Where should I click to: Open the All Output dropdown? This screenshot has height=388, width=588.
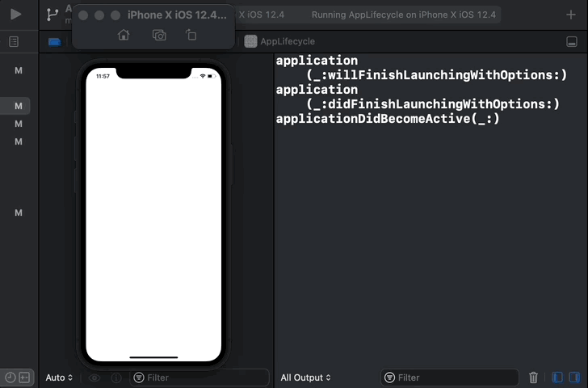pyautogui.click(x=305, y=377)
